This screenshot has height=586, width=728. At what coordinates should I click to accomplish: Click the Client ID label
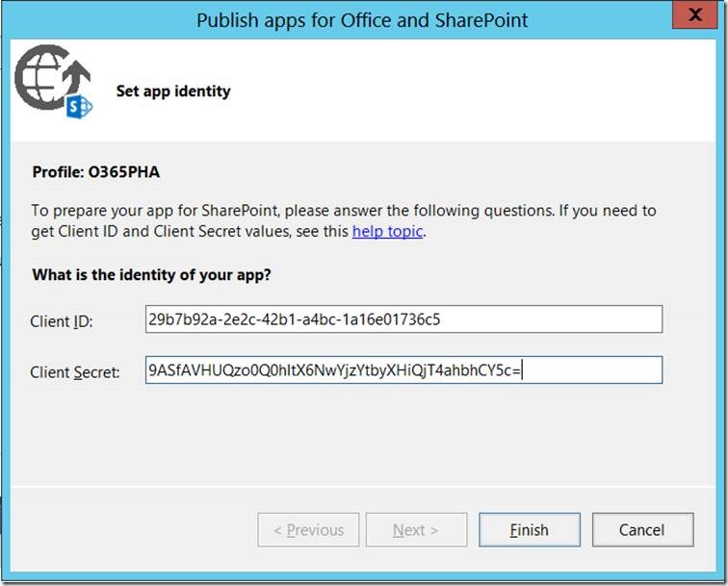pyautogui.click(x=62, y=321)
